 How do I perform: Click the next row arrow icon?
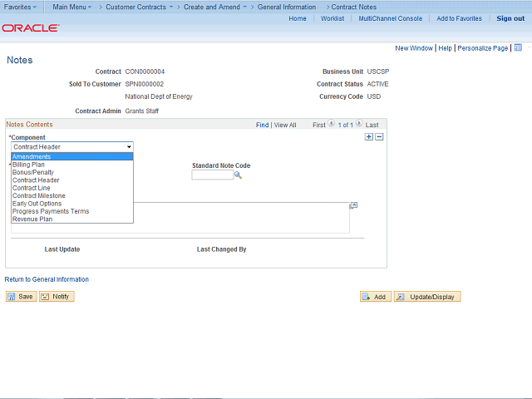click(x=359, y=124)
